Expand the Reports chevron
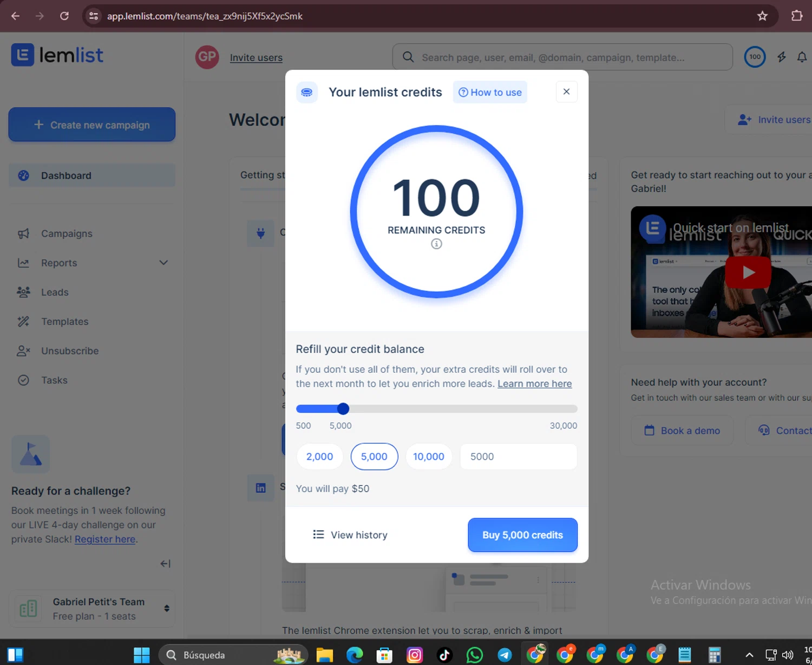 (163, 263)
